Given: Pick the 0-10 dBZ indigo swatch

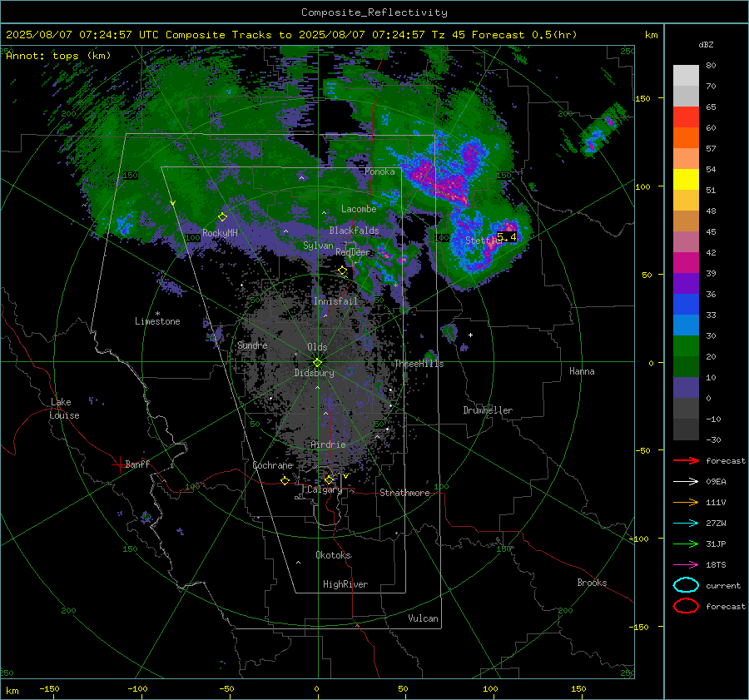Looking at the screenshot, I should 686,388.
